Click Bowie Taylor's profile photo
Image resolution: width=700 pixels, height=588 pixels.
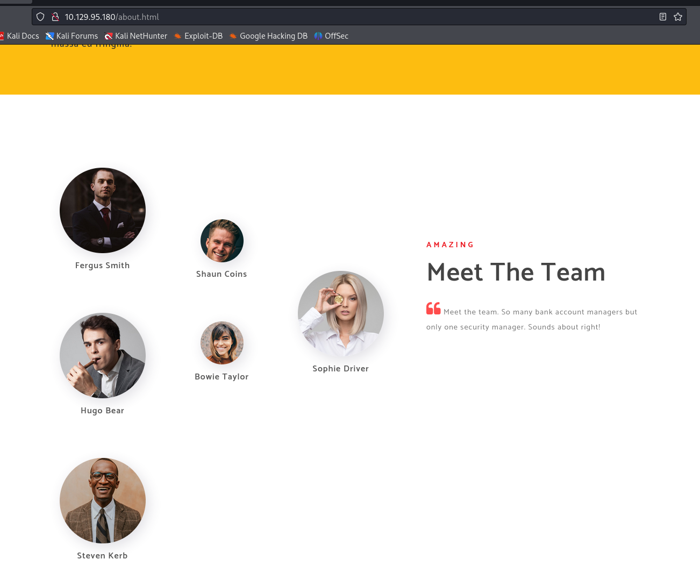coord(222,343)
